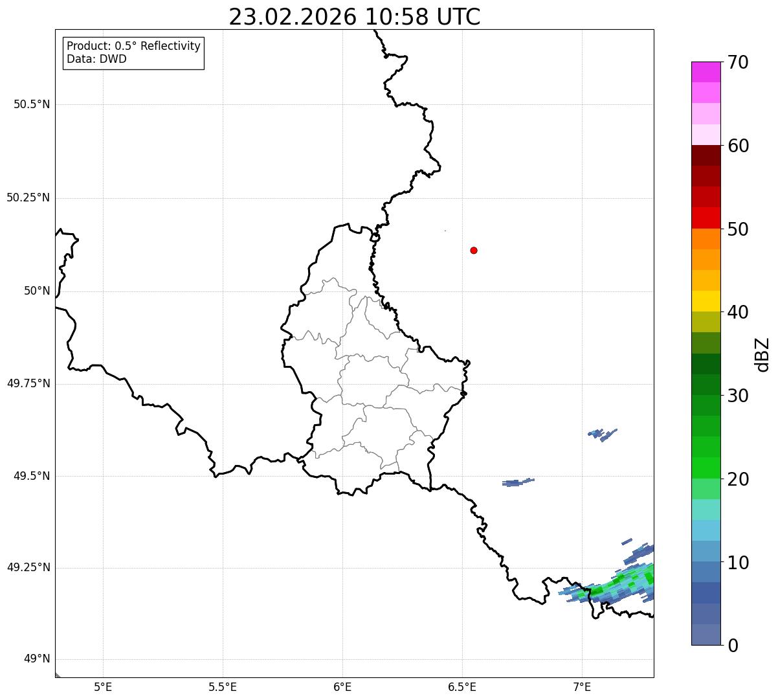Viewport: 778px width, 700px height.
Task: Click the colorbar tick label '40'
Action: [738, 312]
